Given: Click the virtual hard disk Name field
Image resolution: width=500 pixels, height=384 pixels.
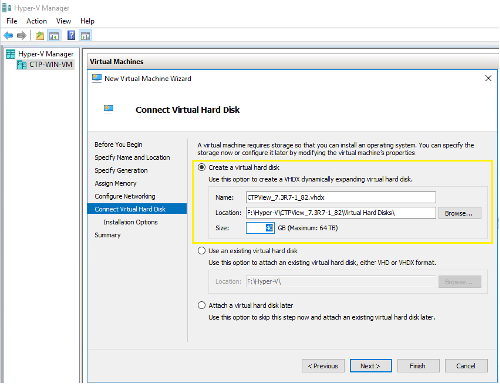Looking at the screenshot, I should point(341,197).
